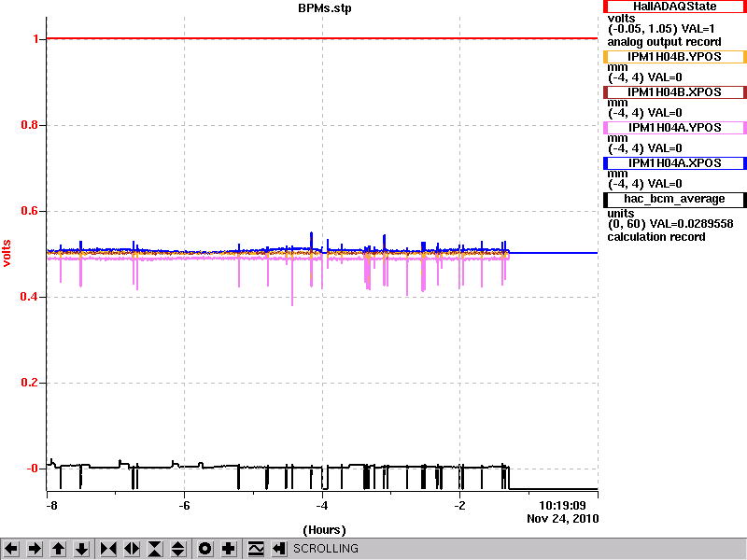Select the HallADAQState curve in legend

(674, 7)
